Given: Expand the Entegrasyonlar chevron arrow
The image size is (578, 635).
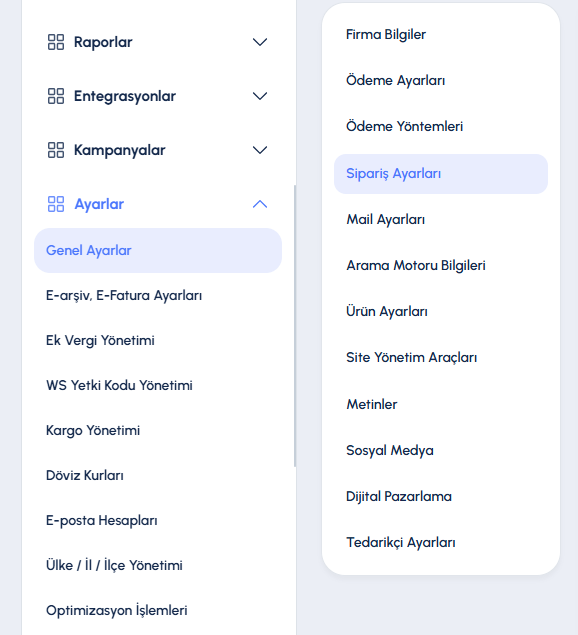Looking at the screenshot, I should coord(260,96).
